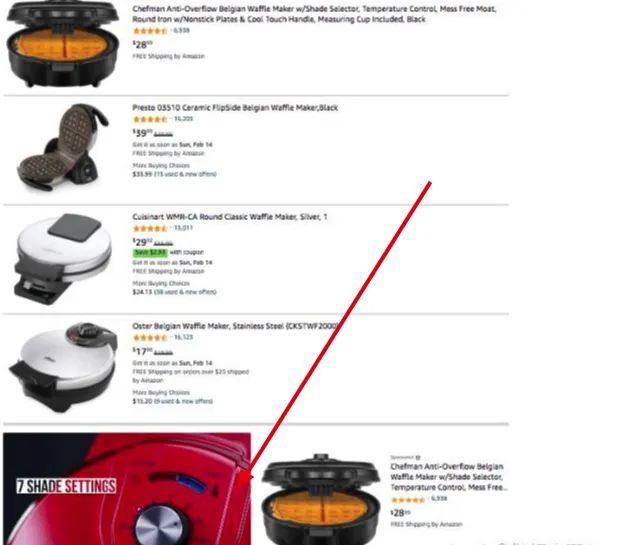Open sponsored Chefman waffle maker title link

coord(448,477)
